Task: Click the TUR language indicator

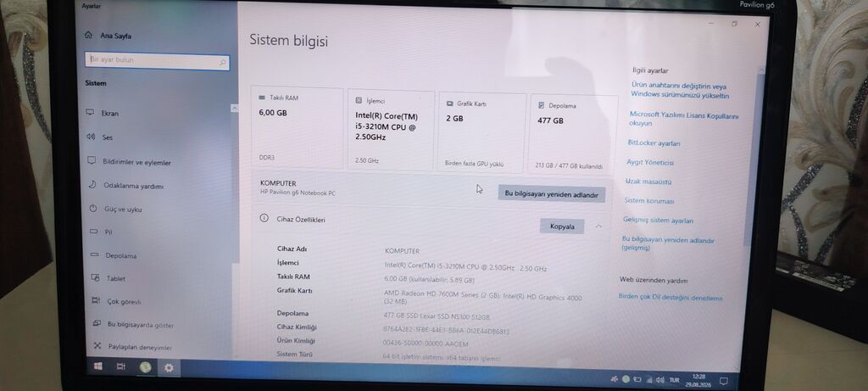Action: (674, 380)
